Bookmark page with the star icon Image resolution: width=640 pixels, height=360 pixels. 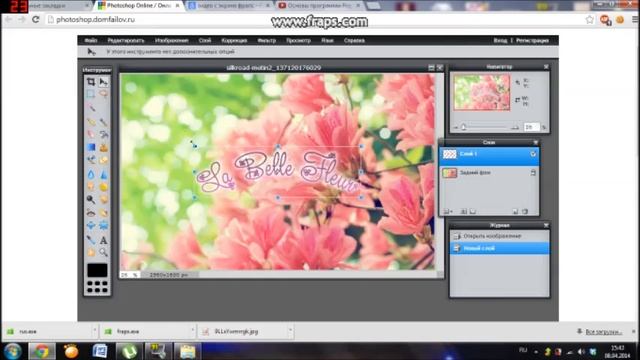pos(589,19)
